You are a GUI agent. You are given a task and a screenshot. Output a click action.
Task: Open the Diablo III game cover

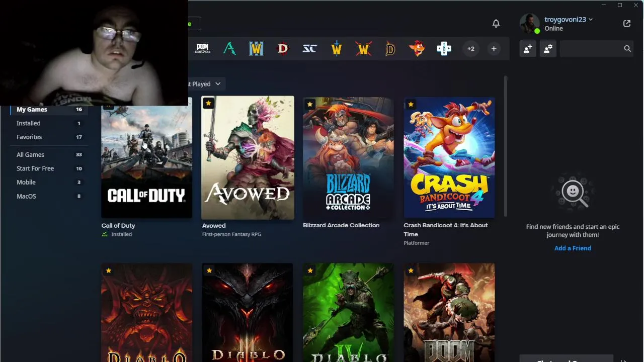pos(248,313)
